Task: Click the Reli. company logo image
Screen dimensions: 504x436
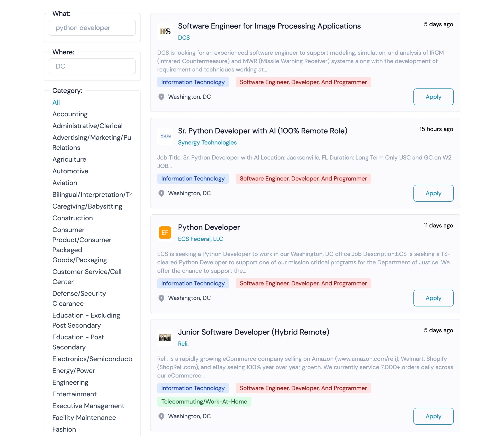Action: (165, 337)
